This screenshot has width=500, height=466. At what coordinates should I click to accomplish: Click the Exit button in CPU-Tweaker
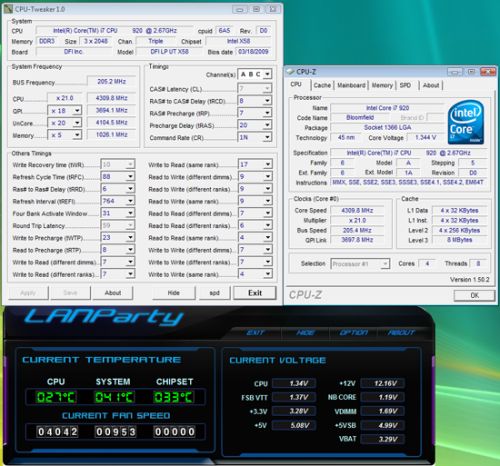[255, 293]
